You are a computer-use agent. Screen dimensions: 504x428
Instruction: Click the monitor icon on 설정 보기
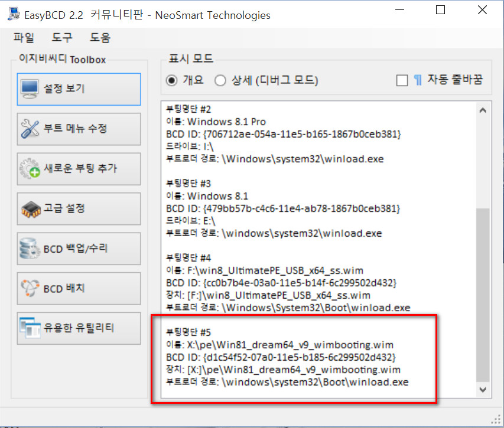tap(30, 89)
